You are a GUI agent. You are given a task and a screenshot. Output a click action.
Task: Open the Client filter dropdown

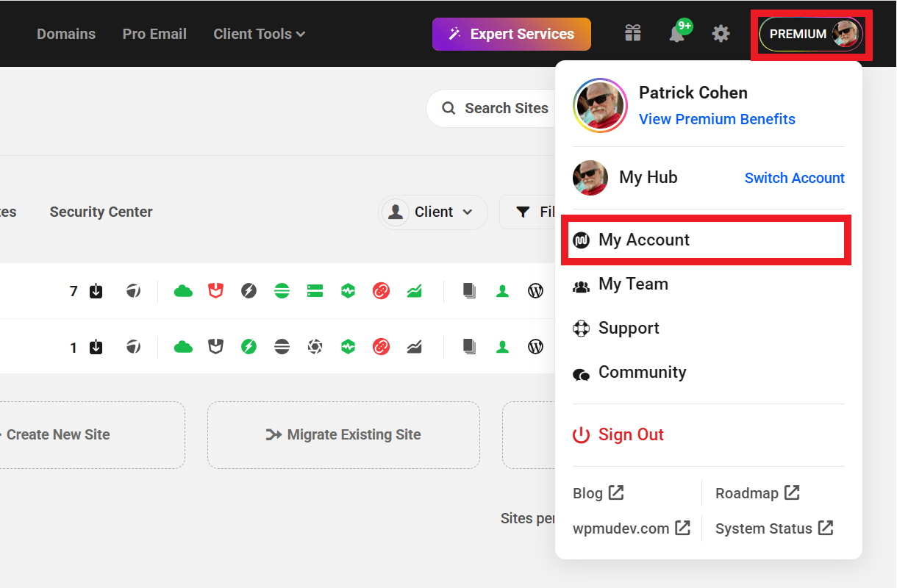point(433,212)
